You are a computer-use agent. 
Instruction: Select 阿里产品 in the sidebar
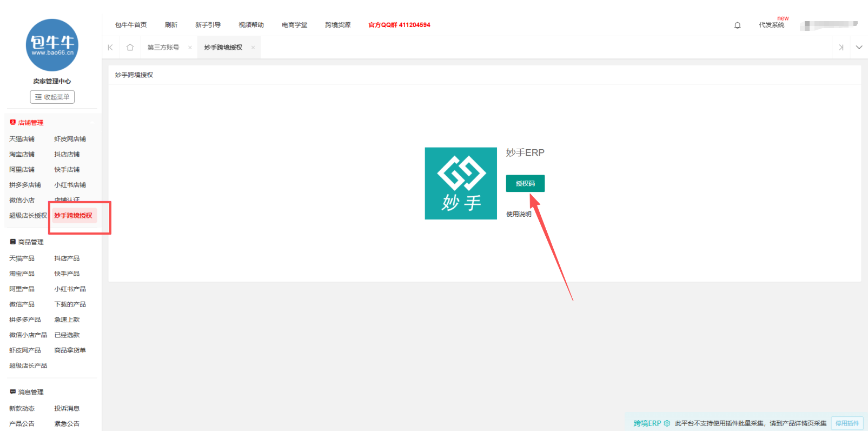(x=22, y=289)
